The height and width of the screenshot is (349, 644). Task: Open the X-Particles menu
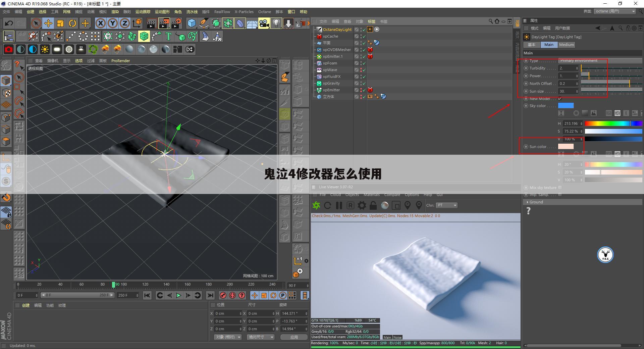[244, 12]
